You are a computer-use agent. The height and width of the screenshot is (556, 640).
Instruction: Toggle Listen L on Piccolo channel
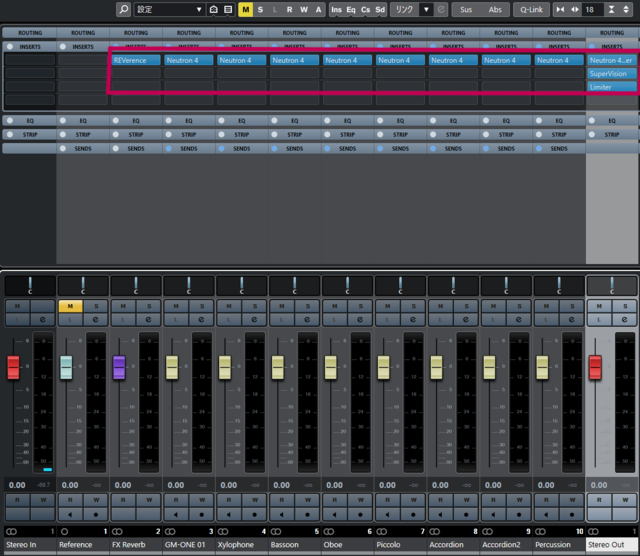pyautogui.click(x=387, y=319)
